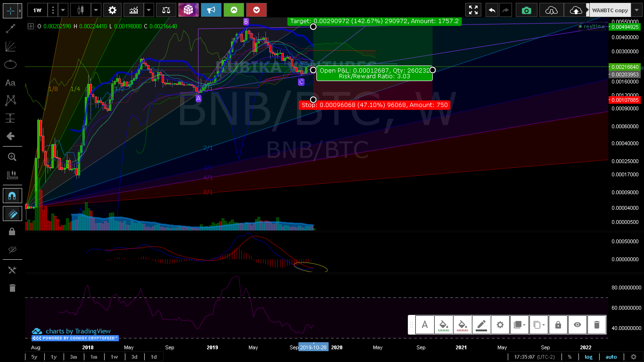Save chart layout to cloud
Viewport: 644px width, 362px height.
(576, 10)
